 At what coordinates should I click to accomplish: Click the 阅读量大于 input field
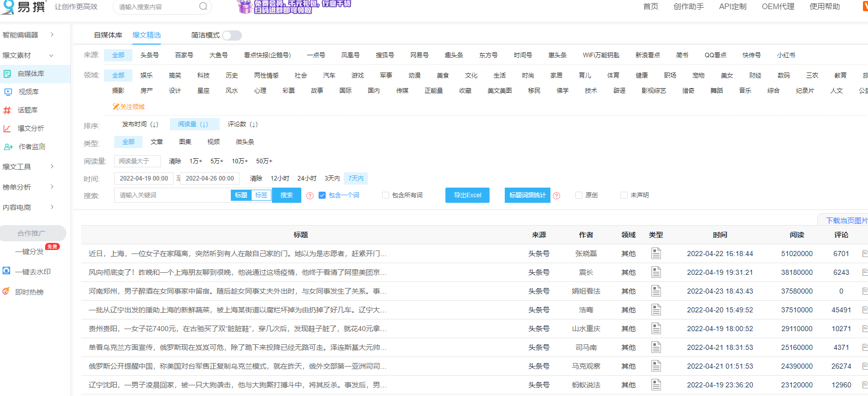pyautogui.click(x=137, y=161)
